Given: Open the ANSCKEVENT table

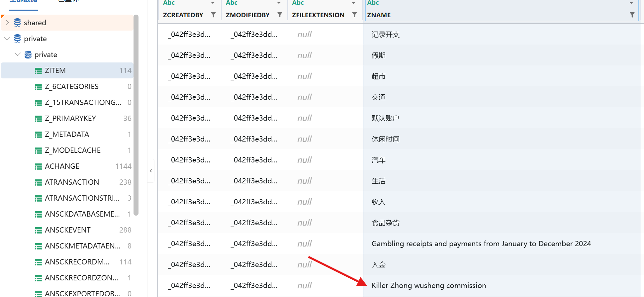Looking at the screenshot, I should click(67, 230).
